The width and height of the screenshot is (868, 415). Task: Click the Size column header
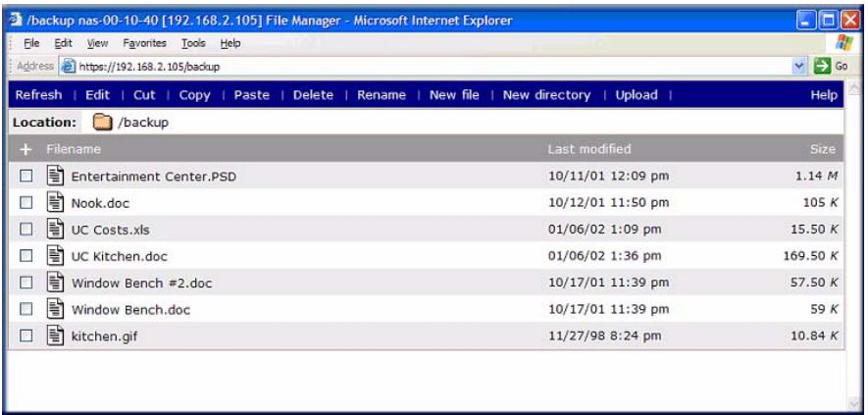click(823, 149)
